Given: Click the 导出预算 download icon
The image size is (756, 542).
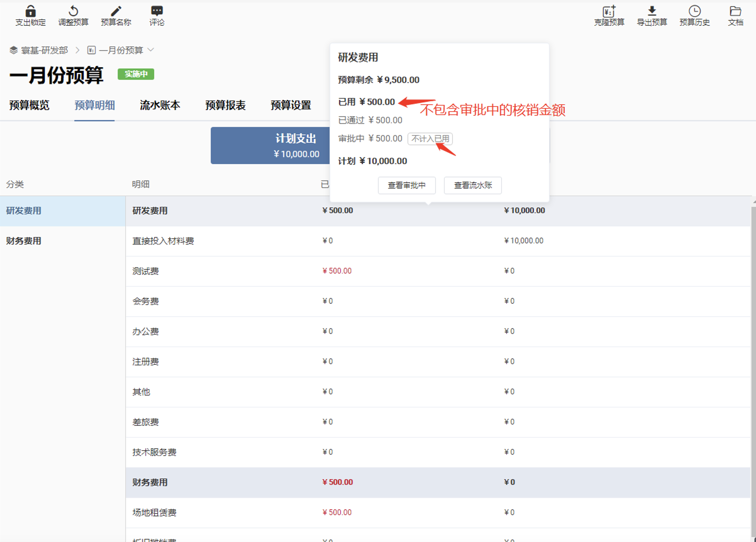Looking at the screenshot, I should 652,11.
